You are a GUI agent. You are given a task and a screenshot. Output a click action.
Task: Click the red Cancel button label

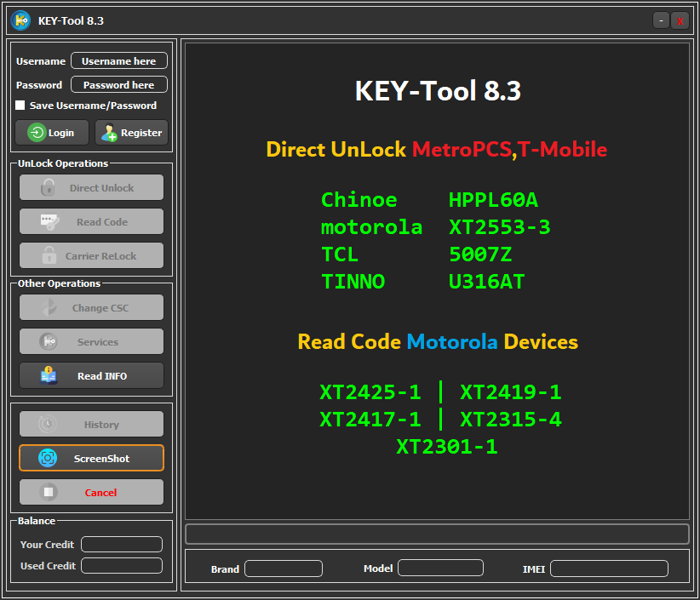pos(100,493)
